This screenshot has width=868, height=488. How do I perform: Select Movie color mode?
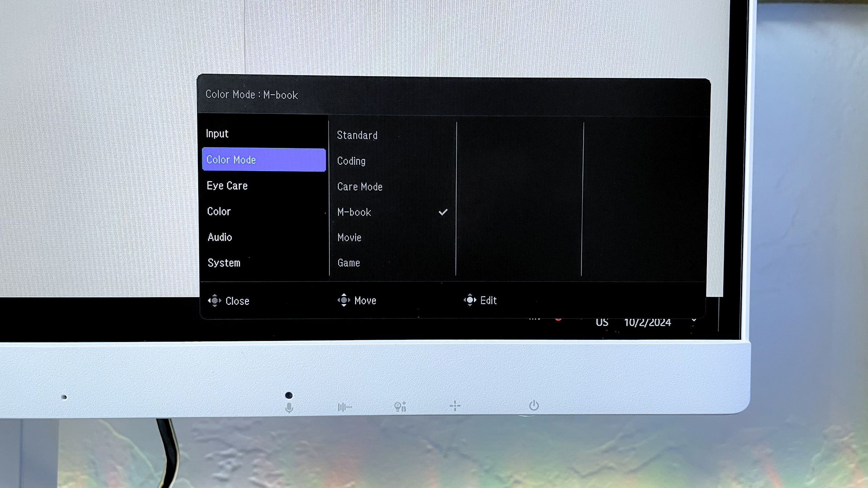point(349,237)
